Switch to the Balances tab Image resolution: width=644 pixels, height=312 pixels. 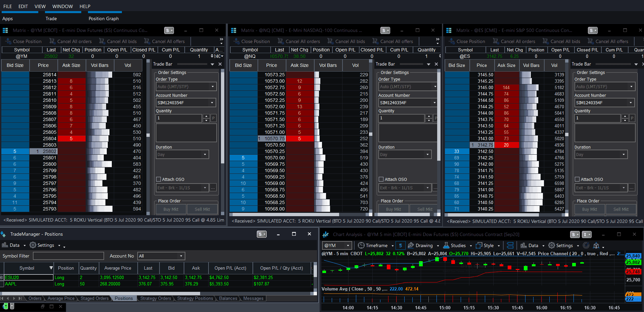[x=228, y=298]
